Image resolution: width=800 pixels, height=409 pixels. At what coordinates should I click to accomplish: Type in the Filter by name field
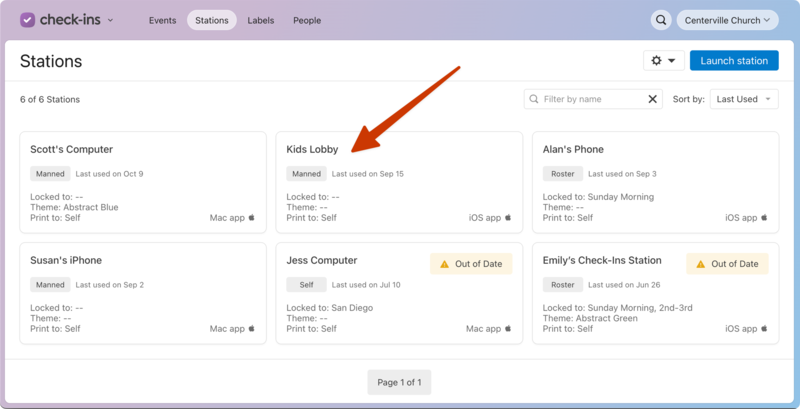(590, 99)
